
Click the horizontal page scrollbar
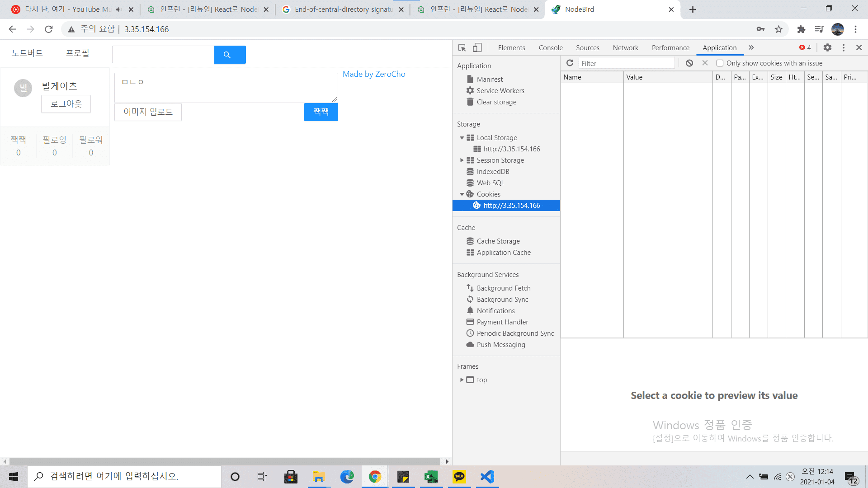(225, 461)
